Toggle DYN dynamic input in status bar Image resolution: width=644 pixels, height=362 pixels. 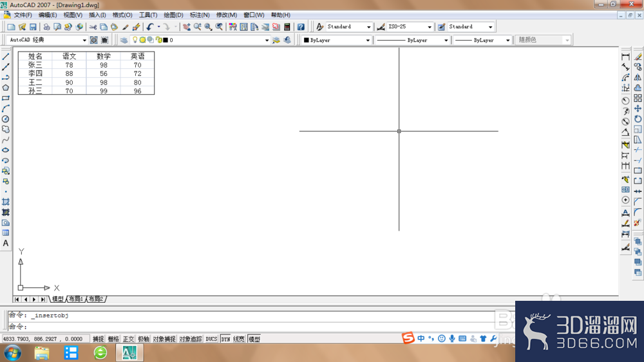tap(225, 339)
